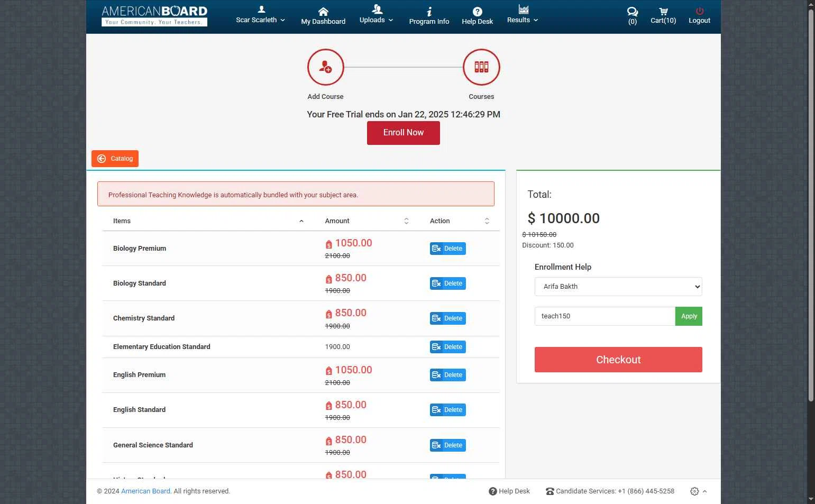This screenshot has height=504, width=815.
Task: Click Biology Premium discount tag icon
Action: tap(328, 244)
